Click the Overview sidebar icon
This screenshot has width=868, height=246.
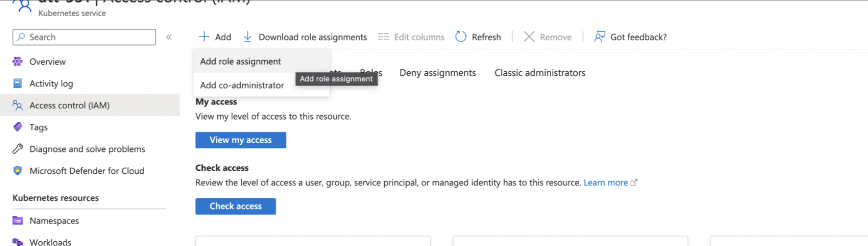point(18,61)
